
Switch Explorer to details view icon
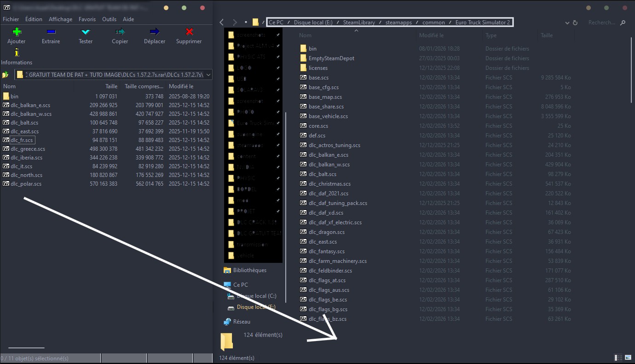[x=618, y=357]
